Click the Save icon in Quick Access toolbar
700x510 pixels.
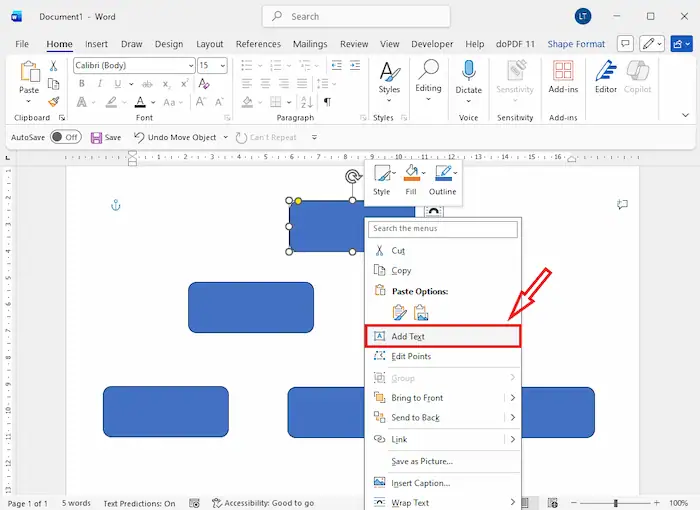coord(97,138)
